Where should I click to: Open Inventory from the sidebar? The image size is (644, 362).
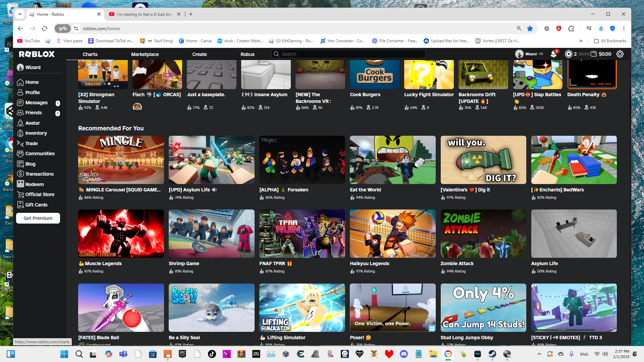tap(36, 133)
